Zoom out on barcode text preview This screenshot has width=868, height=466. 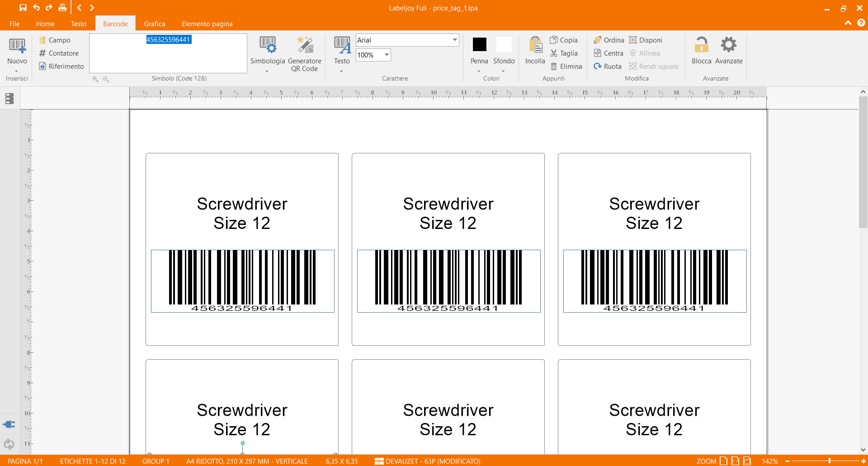tap(106, 79)
